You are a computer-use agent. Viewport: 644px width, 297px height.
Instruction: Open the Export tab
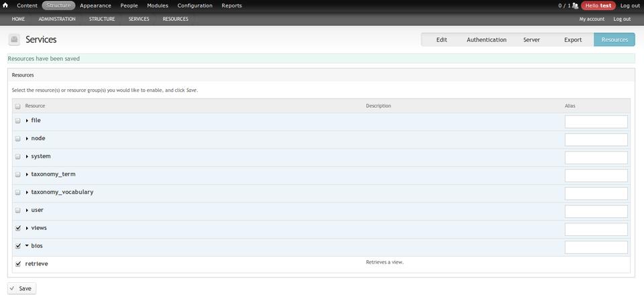coord(573,40)
